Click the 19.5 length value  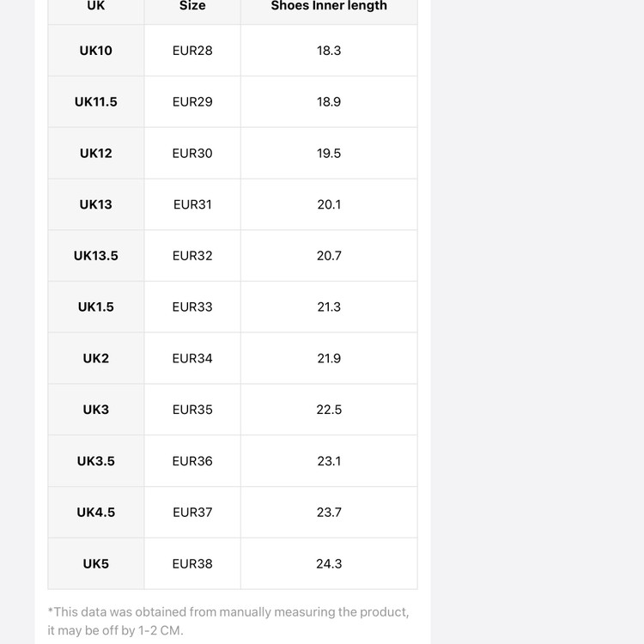tap(329, 153)
